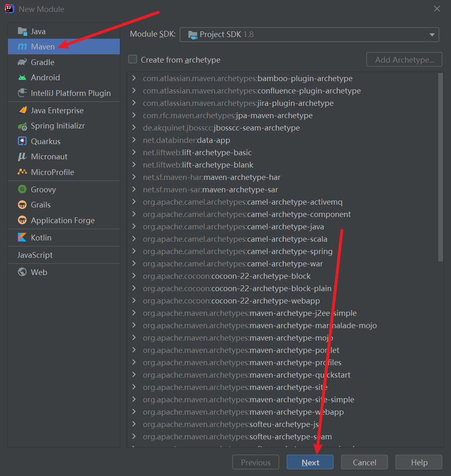Select maven-archetype-sar row
Image resolution: width=451 pixels, height=476 pixels.
[283, 189]
